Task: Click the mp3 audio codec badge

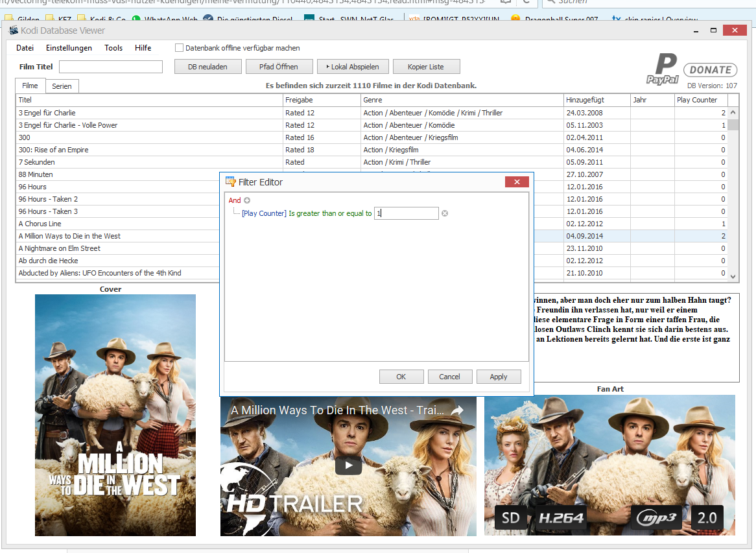Action: (657, 518)
